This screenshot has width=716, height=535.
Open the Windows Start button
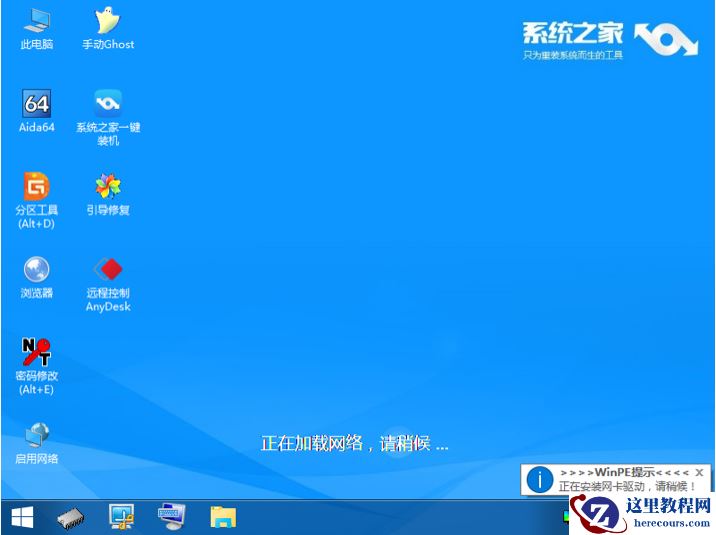coord(22,518)
